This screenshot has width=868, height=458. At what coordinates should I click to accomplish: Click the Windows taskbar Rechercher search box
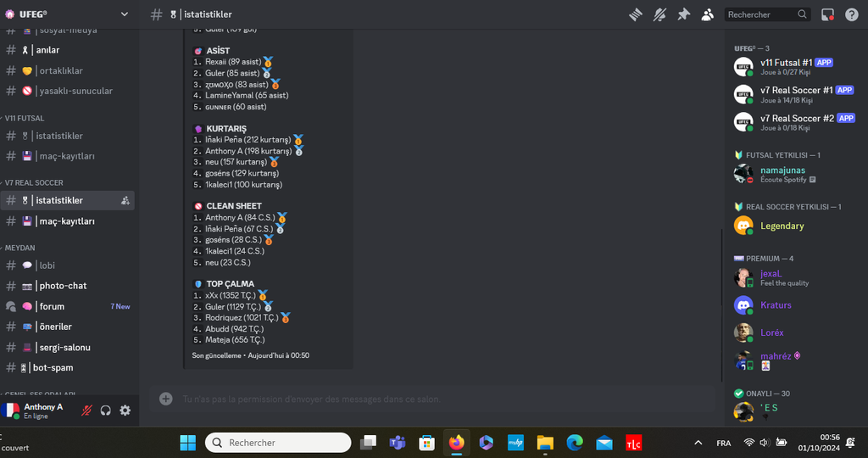[278, 443]
